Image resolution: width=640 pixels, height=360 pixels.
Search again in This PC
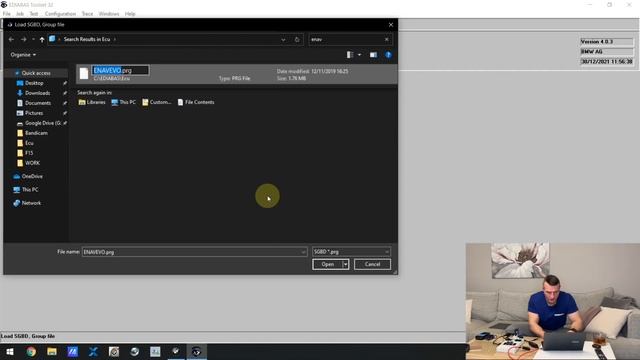click(x=123, y=102)
